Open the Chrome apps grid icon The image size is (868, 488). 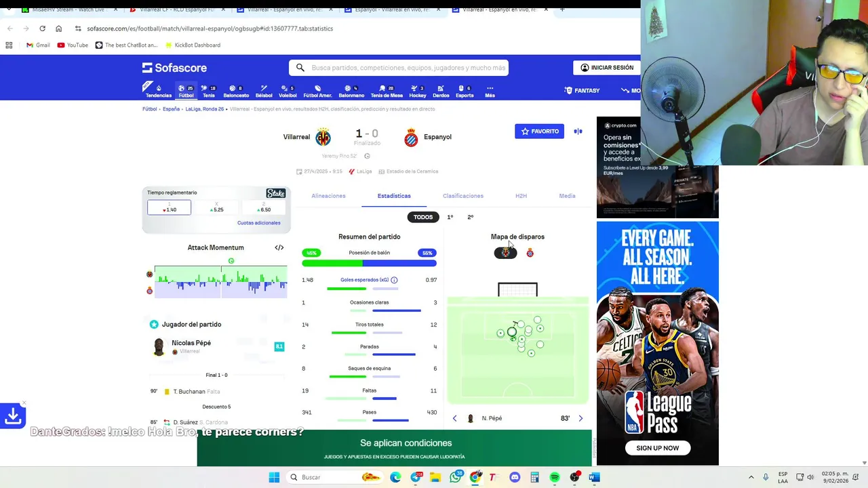click(x=9, y=45)
